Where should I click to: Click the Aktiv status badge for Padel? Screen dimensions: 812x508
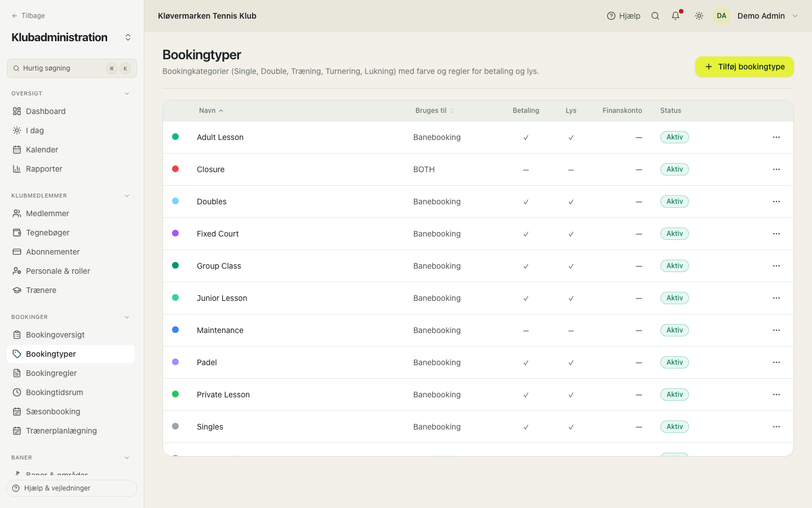point(674,362)
